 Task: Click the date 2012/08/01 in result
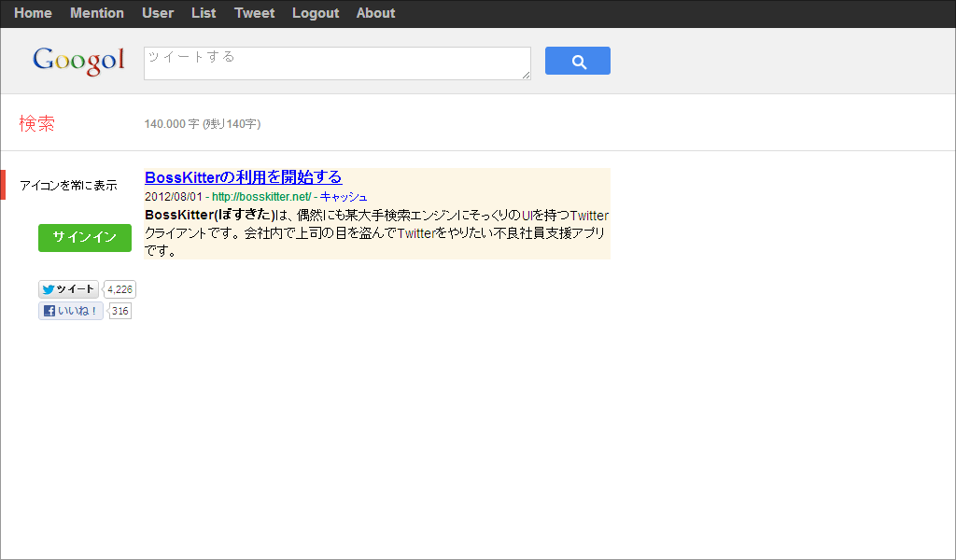[x=173, y=197]
